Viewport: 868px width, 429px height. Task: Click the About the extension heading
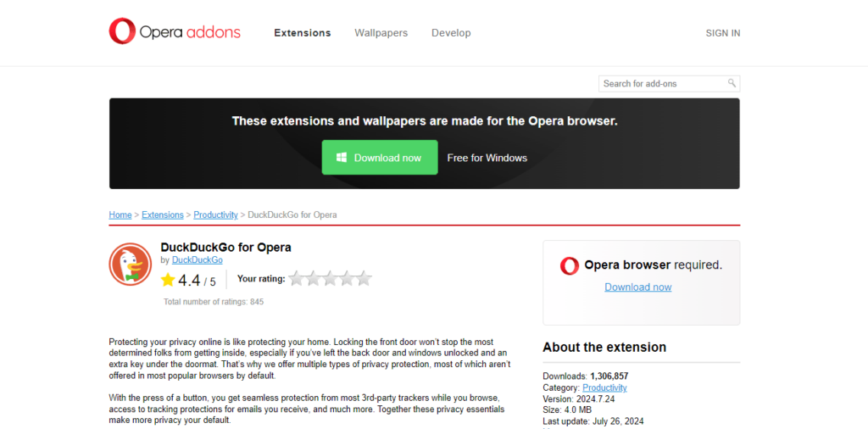tap(604, 348)
